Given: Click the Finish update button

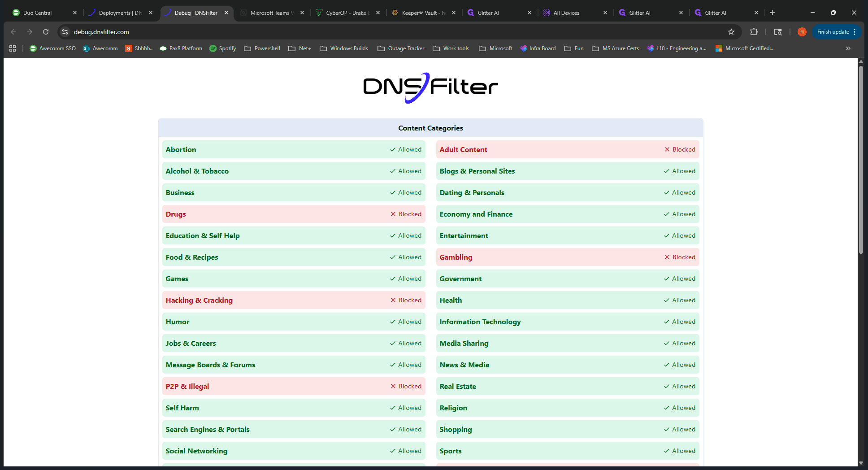Looking at the screenshot, I should (833, 32).
